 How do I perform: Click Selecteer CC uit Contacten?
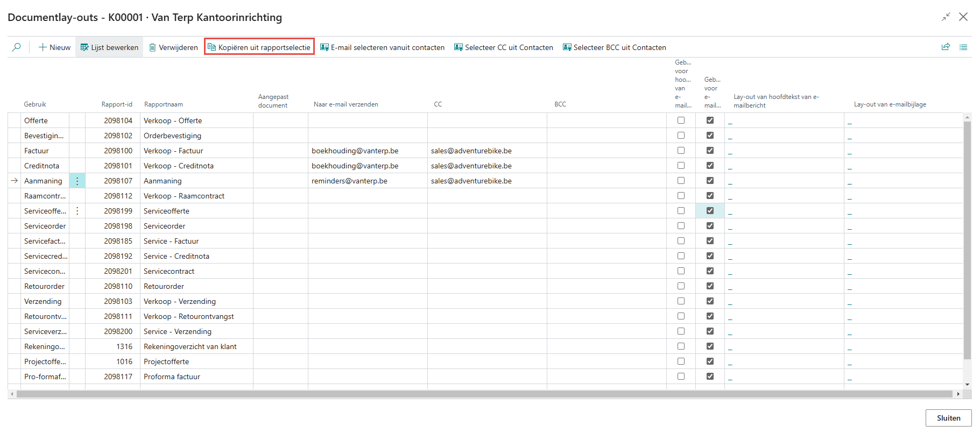pyautogui.click(x=503, y=47)
